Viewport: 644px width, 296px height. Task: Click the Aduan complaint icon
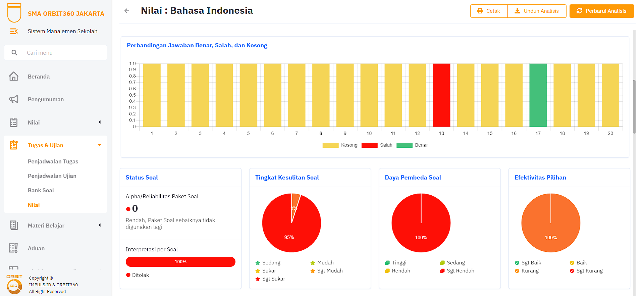(13, 248)
